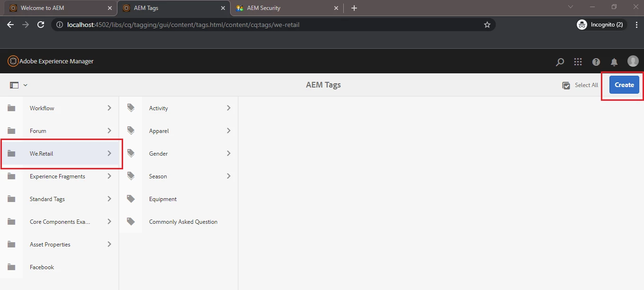Expand the Activity tag chevron

coord(229,108)
